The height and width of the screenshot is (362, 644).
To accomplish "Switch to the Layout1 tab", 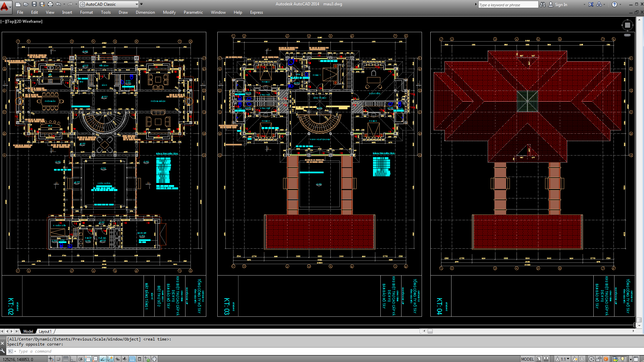I will [x=45, y=331].
